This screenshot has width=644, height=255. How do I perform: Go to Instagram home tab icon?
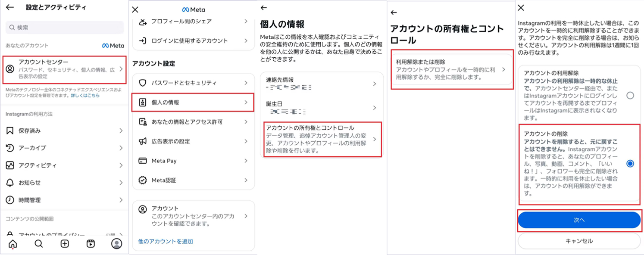pyautogui.click(x=13, y=244)
